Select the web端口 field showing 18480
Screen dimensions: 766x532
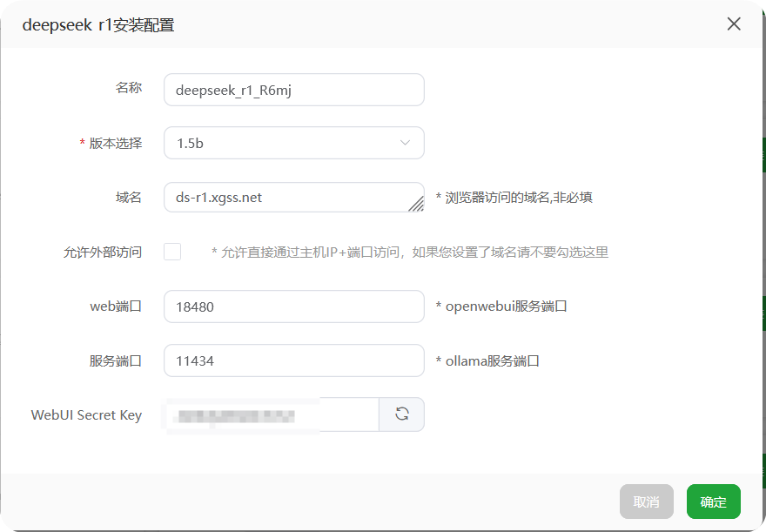point(294,306)
